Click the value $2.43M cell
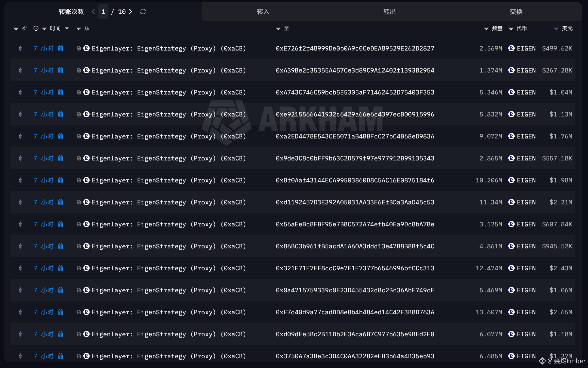588x368 pixels. pos(561,268)
